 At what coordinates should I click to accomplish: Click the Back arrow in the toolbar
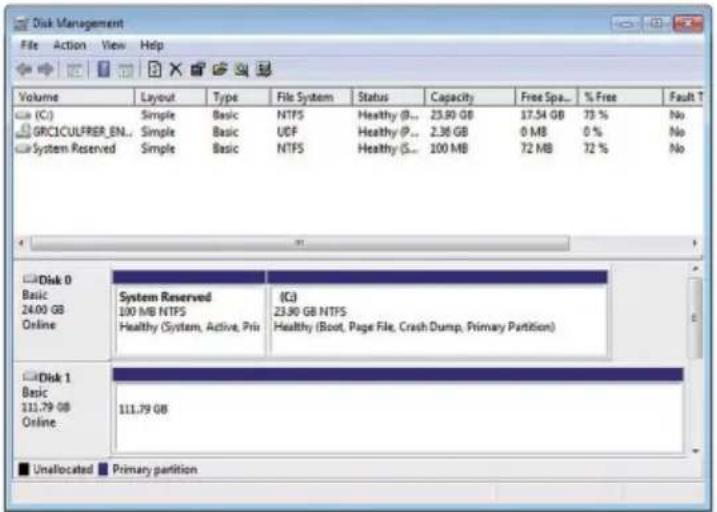pyautogui.click(x=24, y=69)
